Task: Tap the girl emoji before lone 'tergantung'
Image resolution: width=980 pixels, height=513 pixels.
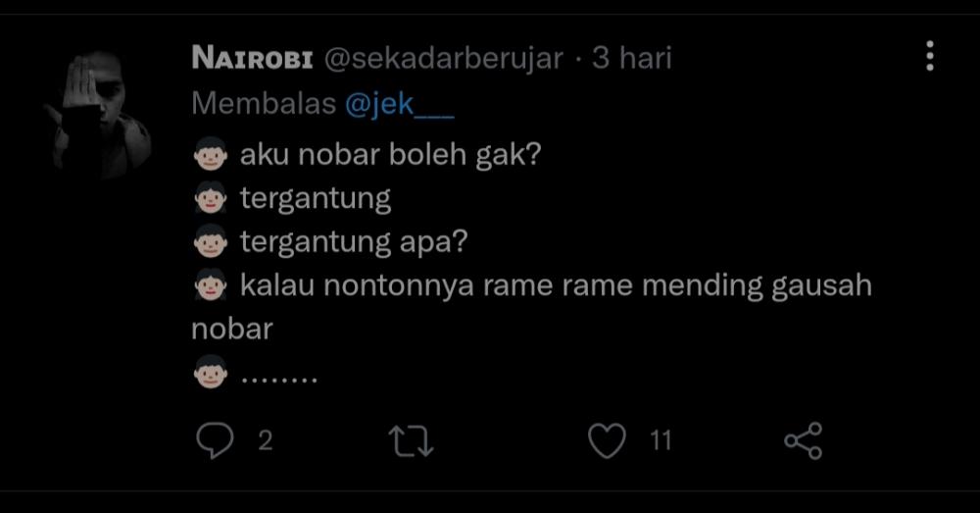Action: (x=211, y=198)
